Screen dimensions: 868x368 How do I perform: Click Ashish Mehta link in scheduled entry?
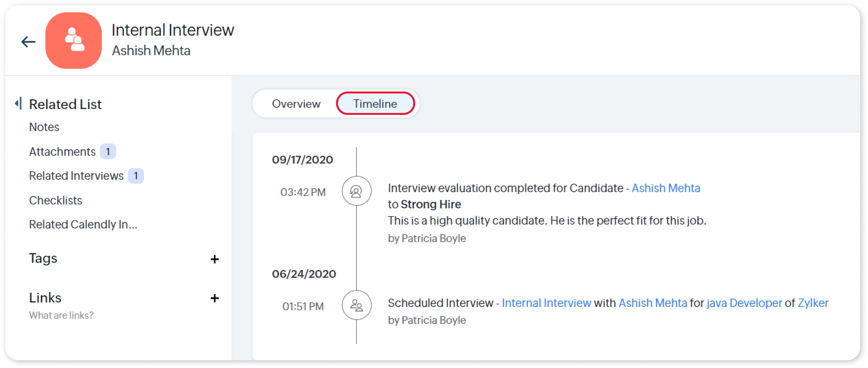coord(653,303)
